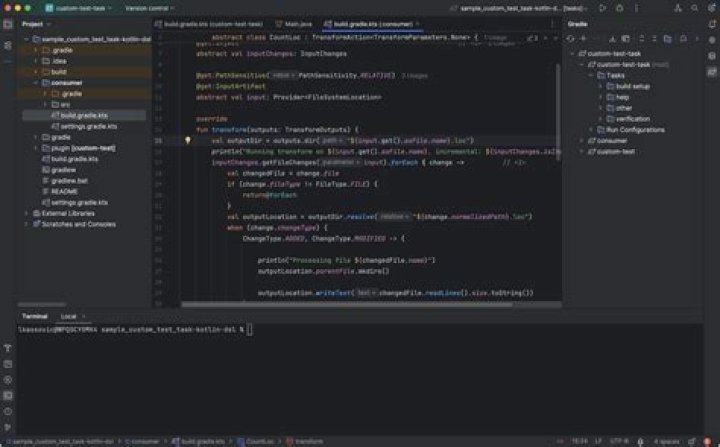Expand the verification tasks in Gradle panel
This screenshot has width=720, height=447.
(601, 119)
